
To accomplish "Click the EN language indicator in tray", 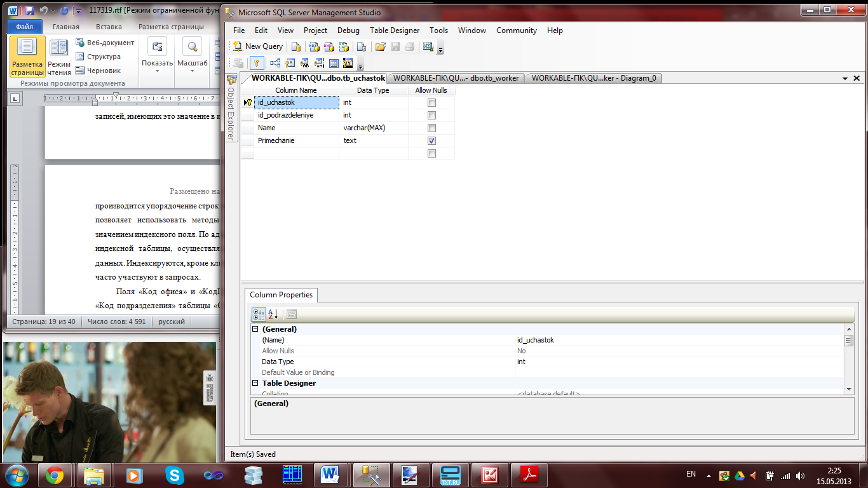I will click(x=691, y=475).
